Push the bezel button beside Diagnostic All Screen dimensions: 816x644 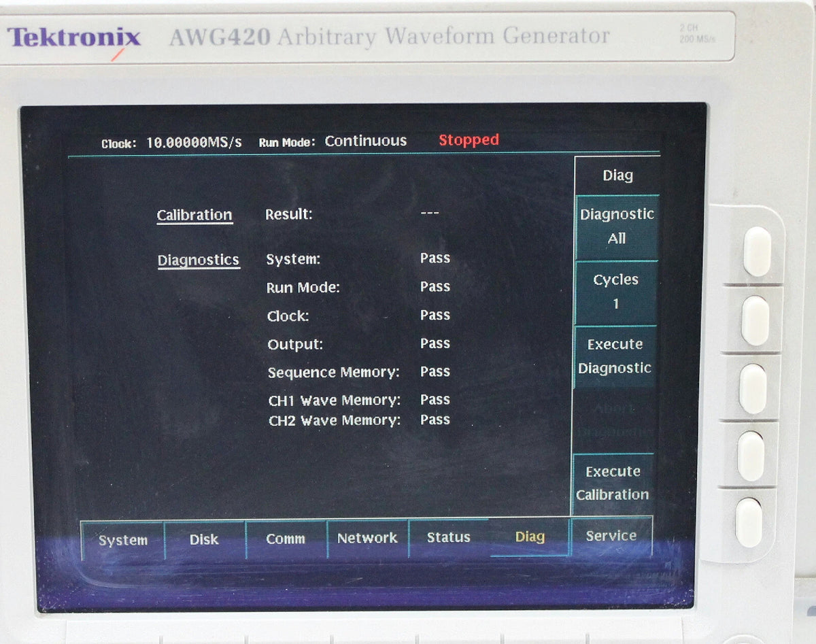tap(757, 252)
